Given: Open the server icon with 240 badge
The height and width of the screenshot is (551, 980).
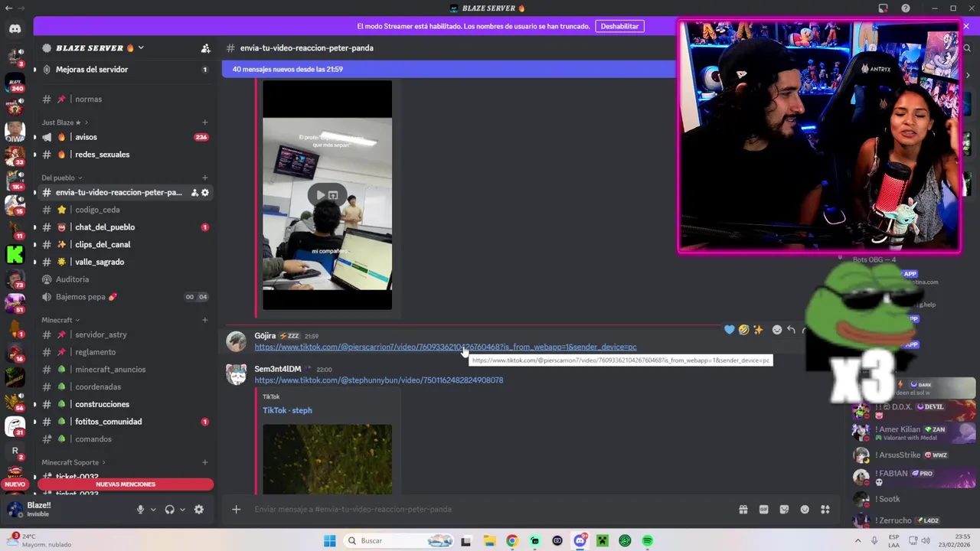Looking at the screenshot, I should click(15, 81).
